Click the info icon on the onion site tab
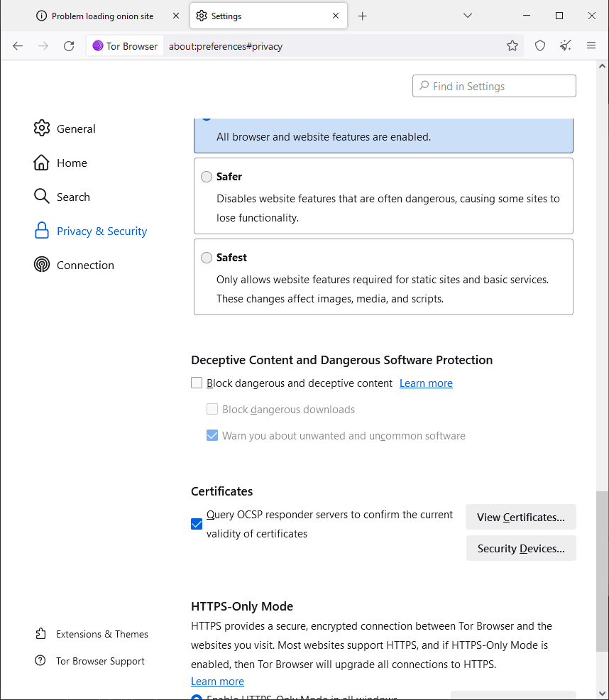This screenshot has width=609, height=700. (x=41, y=16)
